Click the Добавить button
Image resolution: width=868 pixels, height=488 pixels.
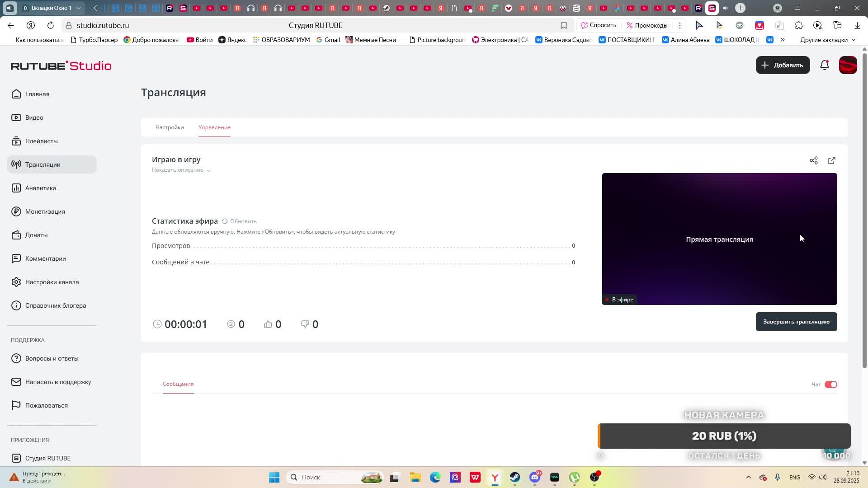(x=783, y=65)
